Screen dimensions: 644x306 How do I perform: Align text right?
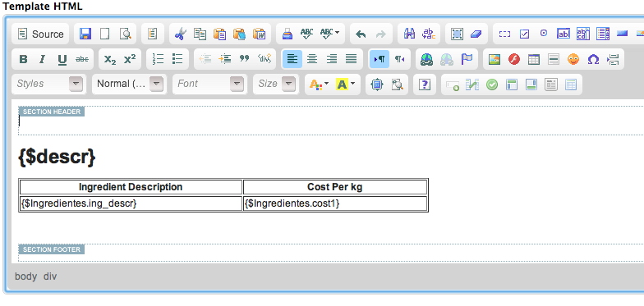pyautogui.click(x=332, y=59)
